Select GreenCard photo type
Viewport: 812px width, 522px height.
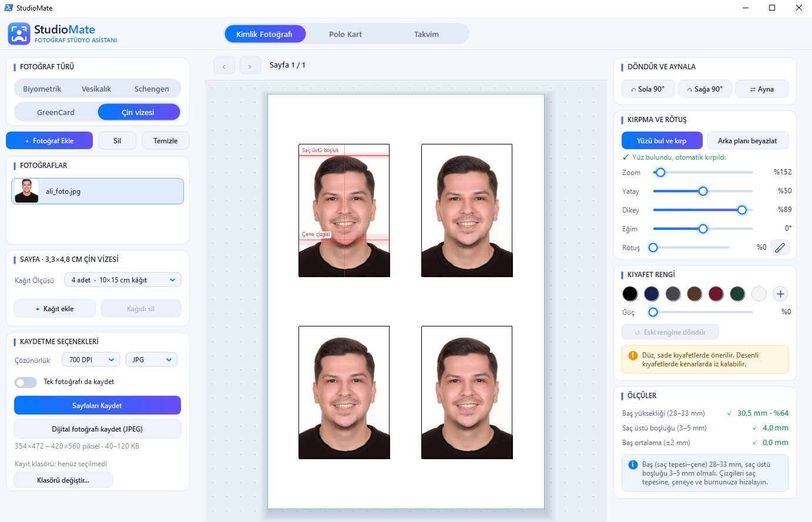click(x=56, y=112)
